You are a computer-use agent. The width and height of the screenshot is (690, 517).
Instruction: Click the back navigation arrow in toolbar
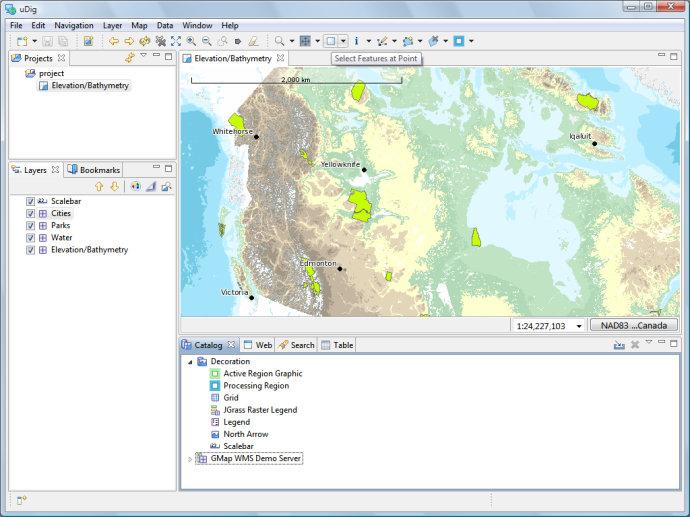pyautogui.click(x=114, y=41)
